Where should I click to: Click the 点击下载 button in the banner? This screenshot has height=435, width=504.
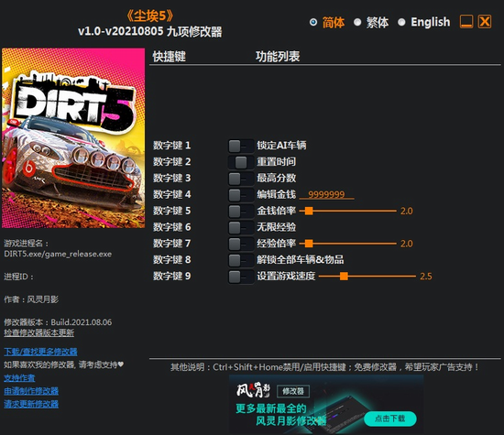[x=389, y=419]
